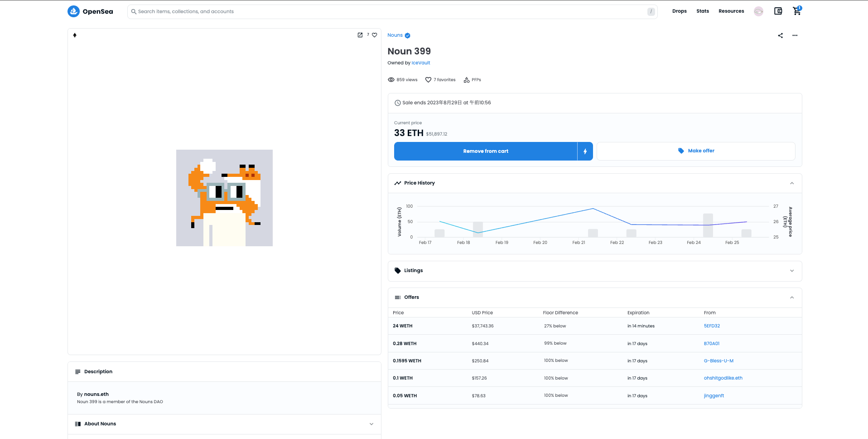Click the Expiration column header
Screen dimensions: 868x439
coord(638,313)
